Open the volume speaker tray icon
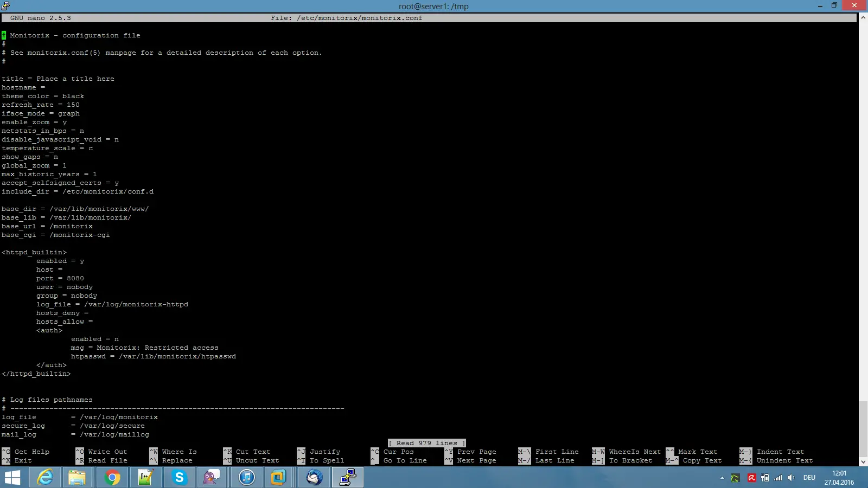Viewport: 868px width, 488px height. click(792, 478)
